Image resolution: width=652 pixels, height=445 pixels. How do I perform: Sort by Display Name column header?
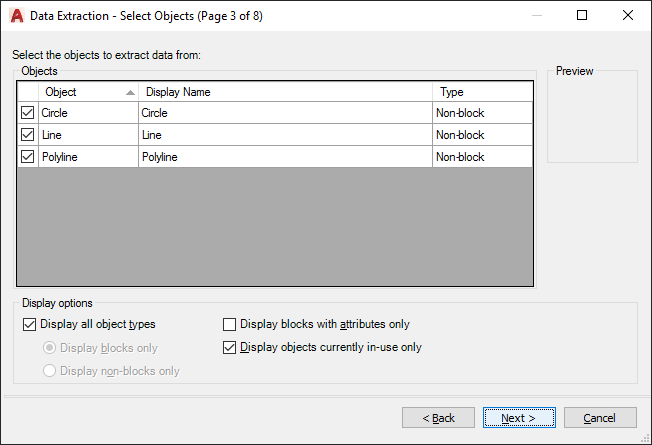pyautogui.click(x=285, y=92)
